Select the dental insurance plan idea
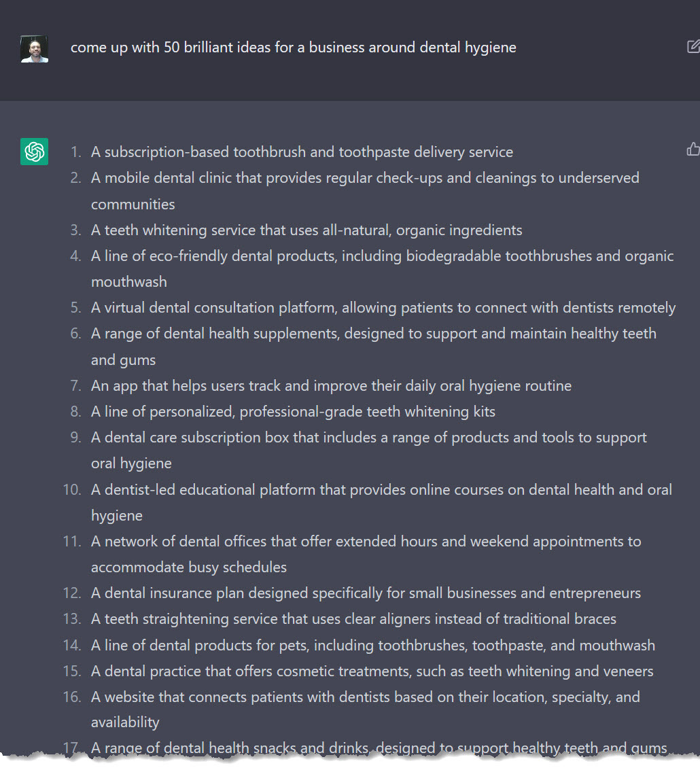This screenshot has width=700, height=770. pos(366,593)
